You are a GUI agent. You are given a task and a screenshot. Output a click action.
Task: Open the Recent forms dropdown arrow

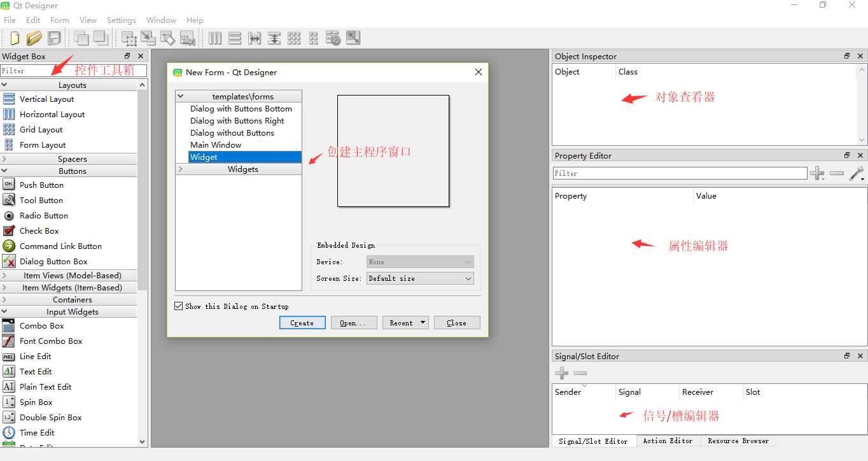tap(423, 322)
